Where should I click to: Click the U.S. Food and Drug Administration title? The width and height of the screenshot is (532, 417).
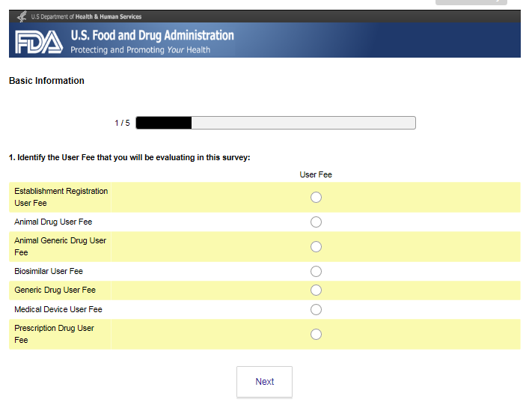pos(152,35)
